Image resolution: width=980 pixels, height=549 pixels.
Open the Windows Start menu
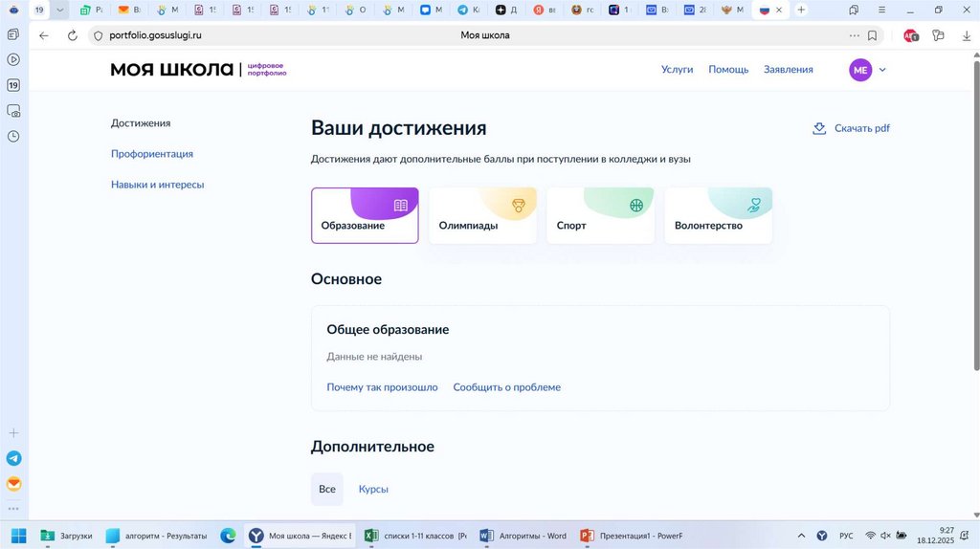point(19,536)
